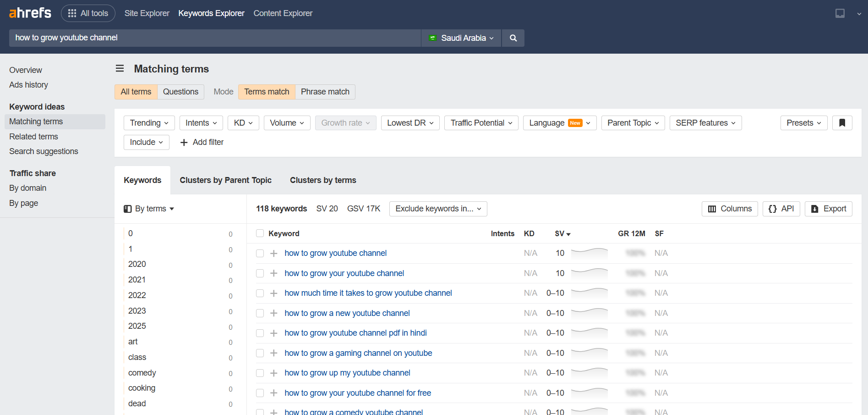Click SV sort arrow in column header
The image size is (868, 415).
tap(568, 234)
